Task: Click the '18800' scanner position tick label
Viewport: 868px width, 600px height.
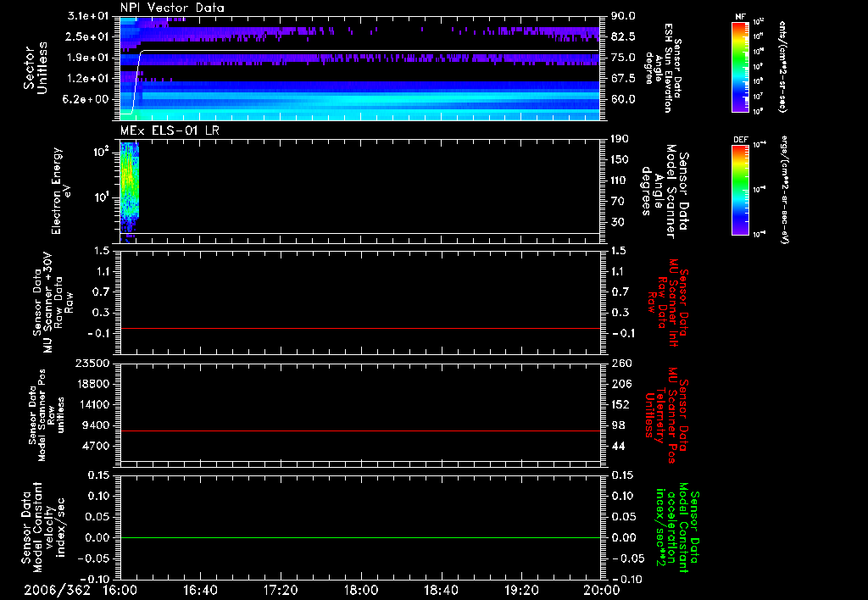Action: point(92,384)
